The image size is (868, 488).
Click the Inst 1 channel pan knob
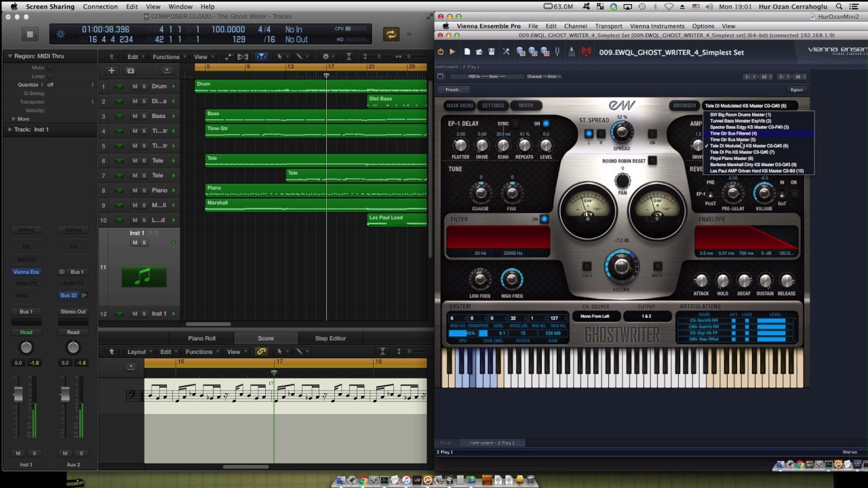26,348
